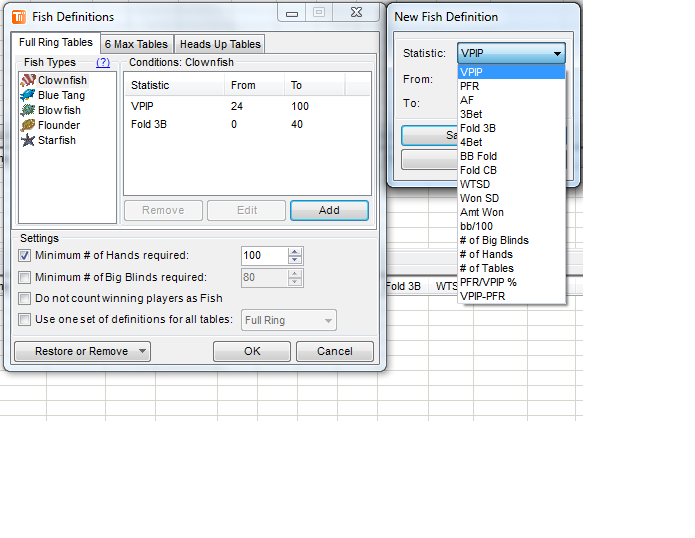Click the Clownfish icon in Fish Types

[x=28, y=80]
